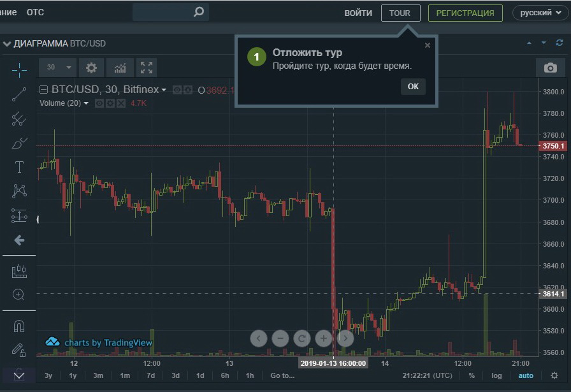
Task: Open the bottom-right chart properties gear
Action: pos(554,375)
